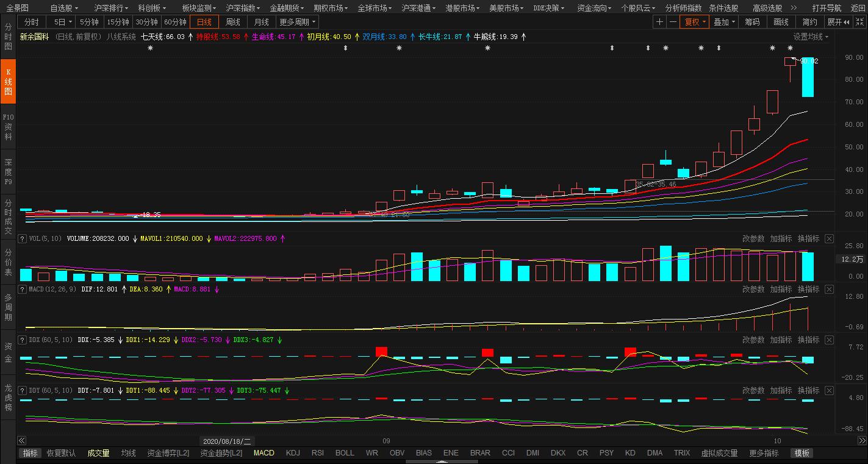Open the 分析师指数 menu item
This screenshot has width=868, height=464.
point(683,8)
